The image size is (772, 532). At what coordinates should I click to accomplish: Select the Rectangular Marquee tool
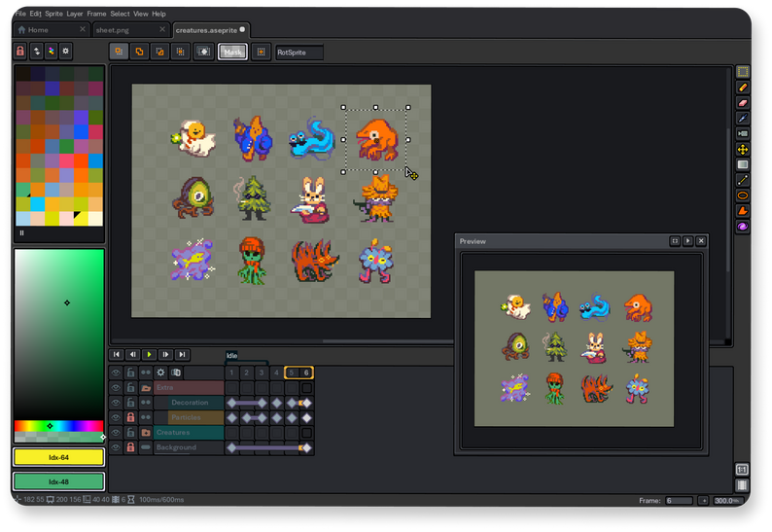pos(743,71)
